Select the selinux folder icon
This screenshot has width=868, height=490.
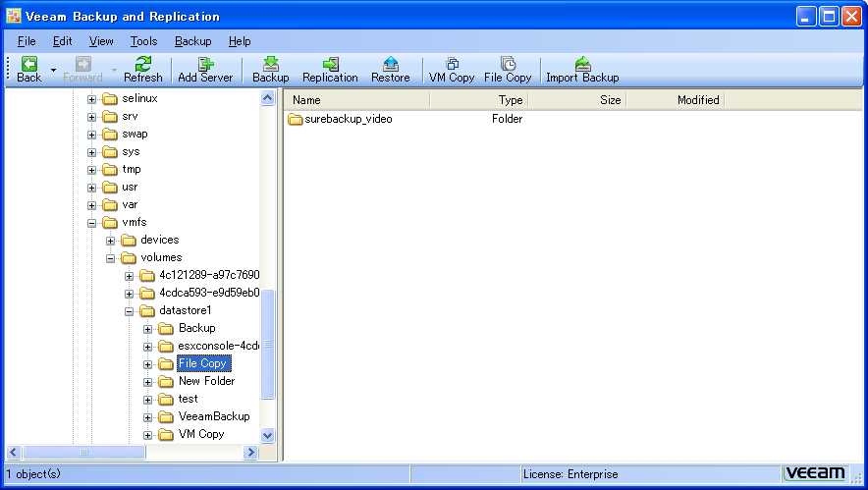[110, 99]
